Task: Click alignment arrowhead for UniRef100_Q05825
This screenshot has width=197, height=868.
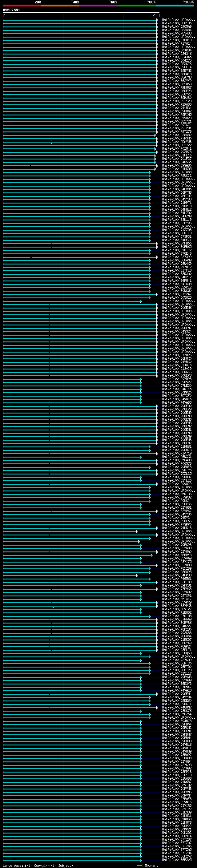Action: [x=150, y=297]
